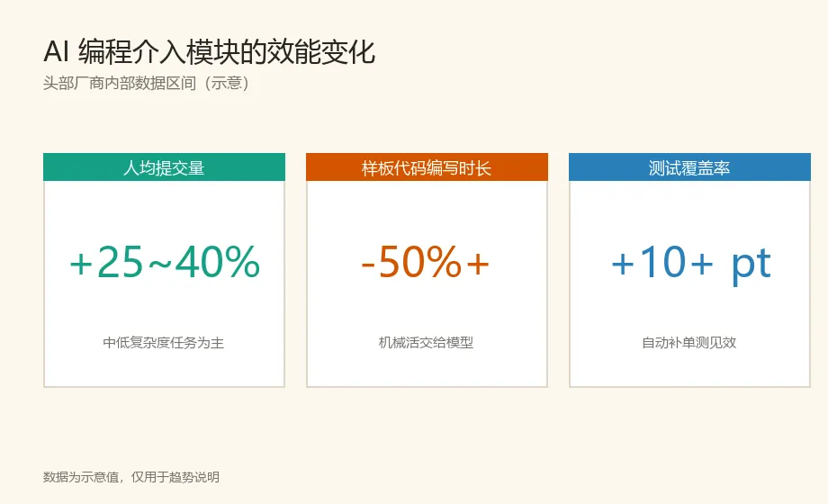Select the caption 自动补单测见效
The width and height of the screenshot is (828, 504).
point(689,343)
